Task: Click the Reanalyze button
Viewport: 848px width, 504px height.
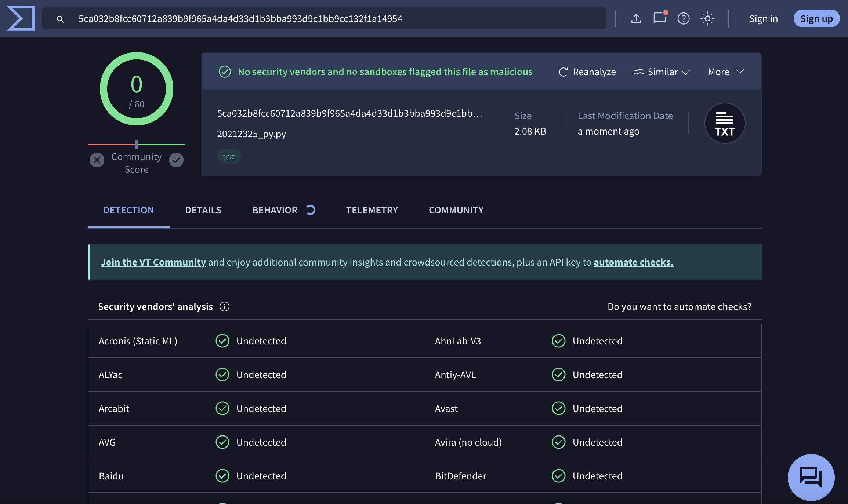Action: click(x=587, y=72)
